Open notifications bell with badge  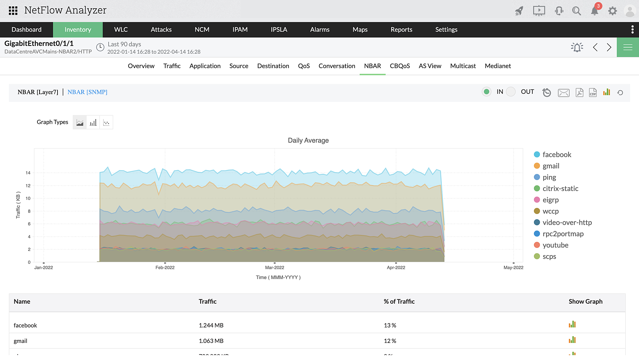[595, 11]
